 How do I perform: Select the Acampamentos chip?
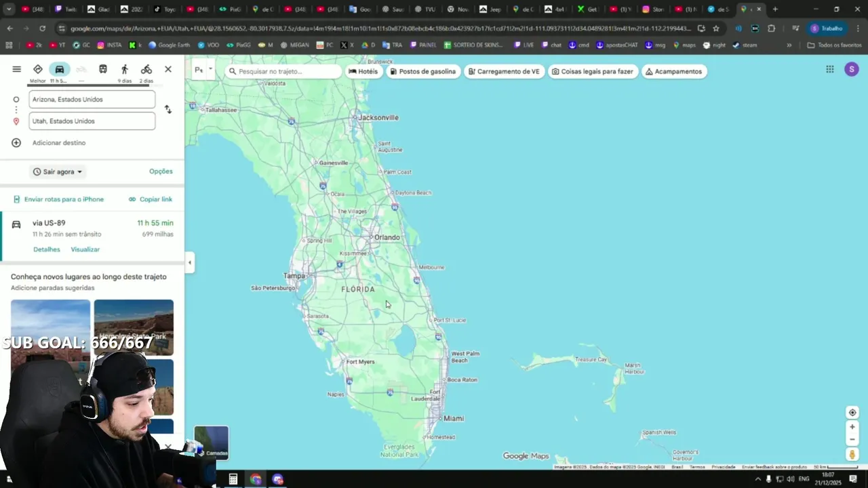pos(673,71)
